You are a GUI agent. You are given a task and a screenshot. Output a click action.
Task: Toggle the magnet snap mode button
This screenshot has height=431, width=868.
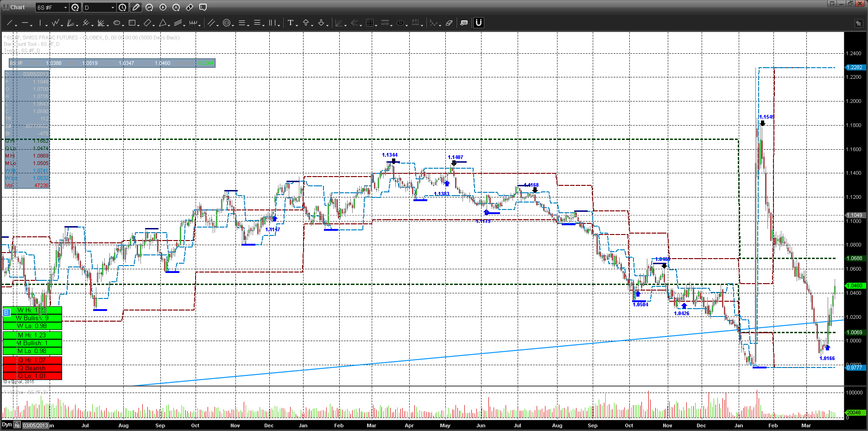(478, 23)
